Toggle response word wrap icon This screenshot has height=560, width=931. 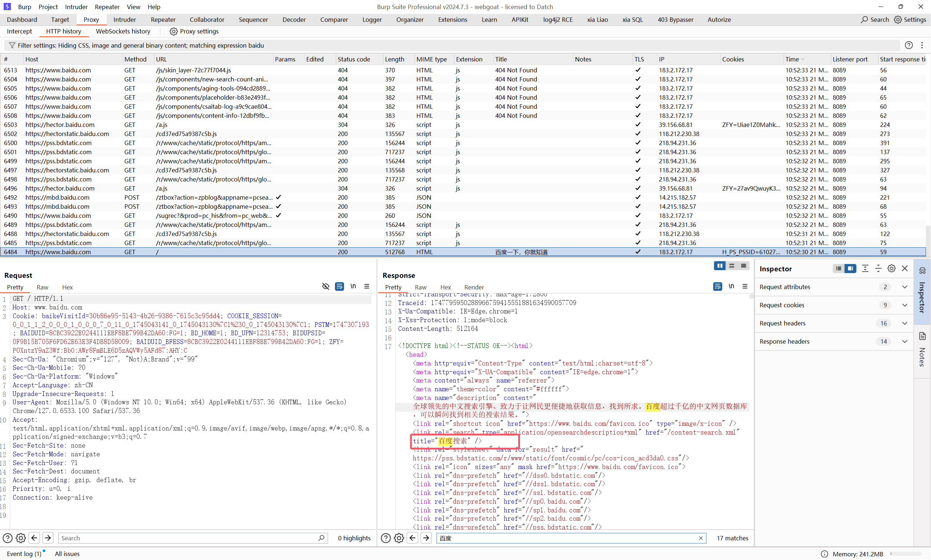tap(718, 287)
